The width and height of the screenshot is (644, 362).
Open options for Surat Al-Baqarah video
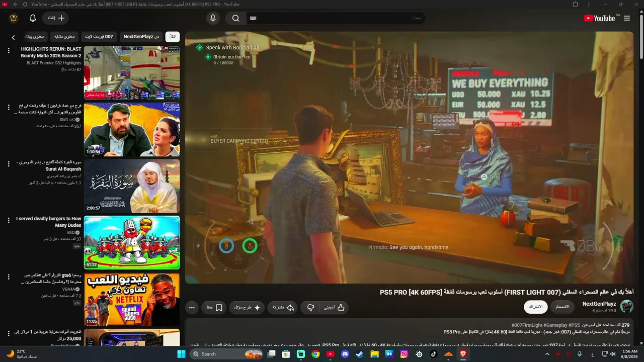coord(9,164)
